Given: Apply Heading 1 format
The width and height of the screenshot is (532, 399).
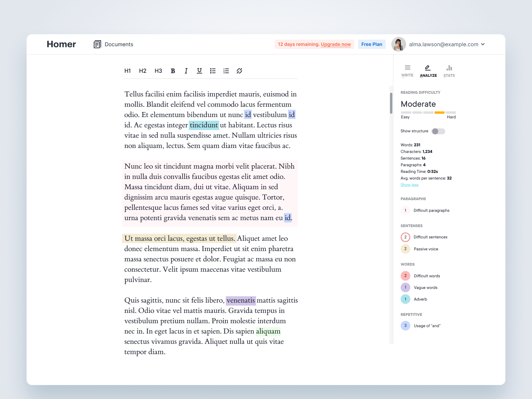Looking at the screenshot, I should (127, 71).
